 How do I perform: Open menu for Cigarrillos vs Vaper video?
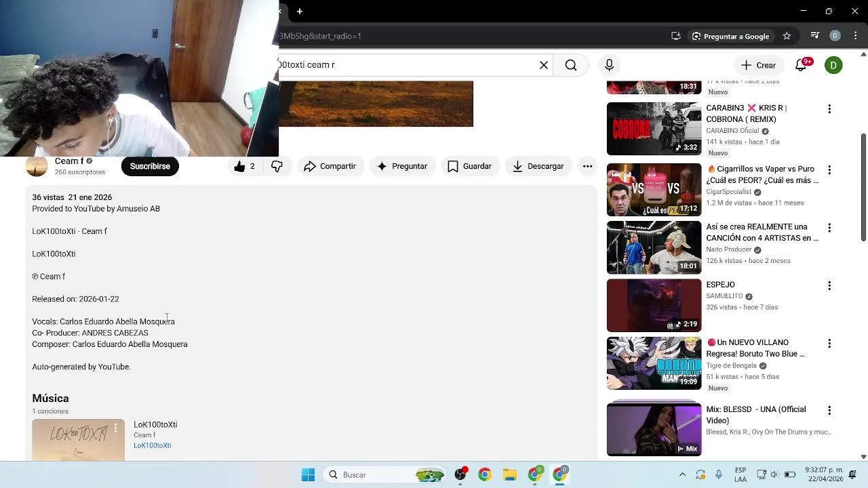(x=829, y=170)
